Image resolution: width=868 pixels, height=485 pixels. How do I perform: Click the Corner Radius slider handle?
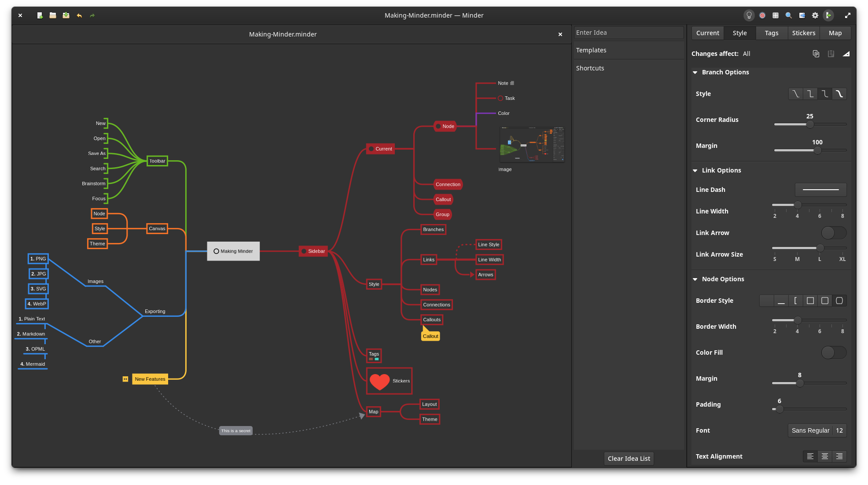[810, 125]
